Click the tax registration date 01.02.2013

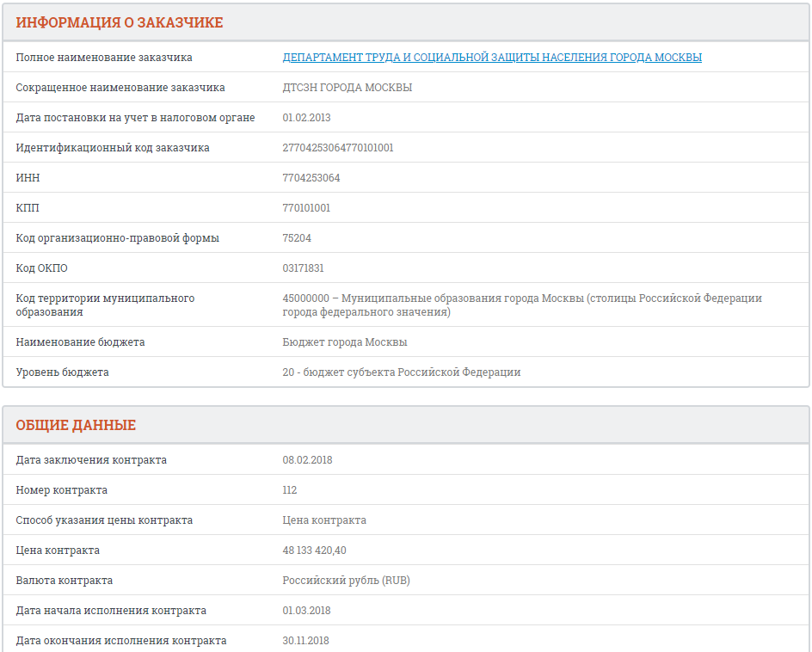point(306,118)
